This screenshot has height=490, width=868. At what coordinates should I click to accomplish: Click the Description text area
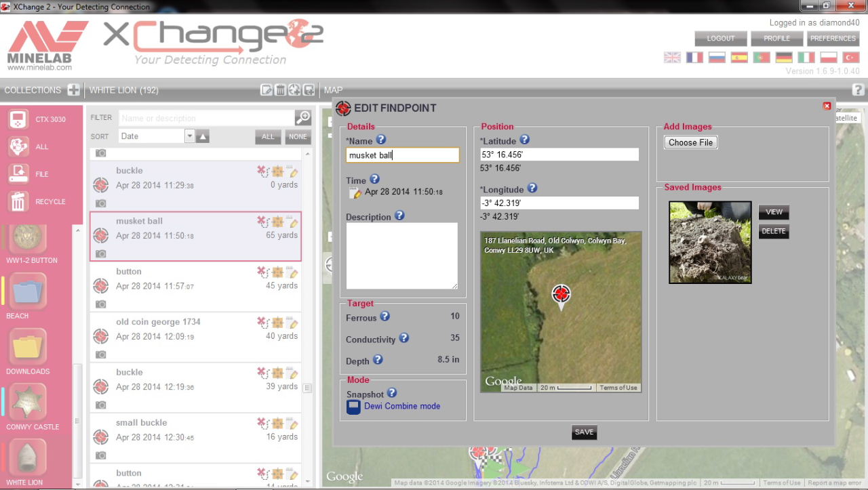pyautogui.click(x=402, y=256)
